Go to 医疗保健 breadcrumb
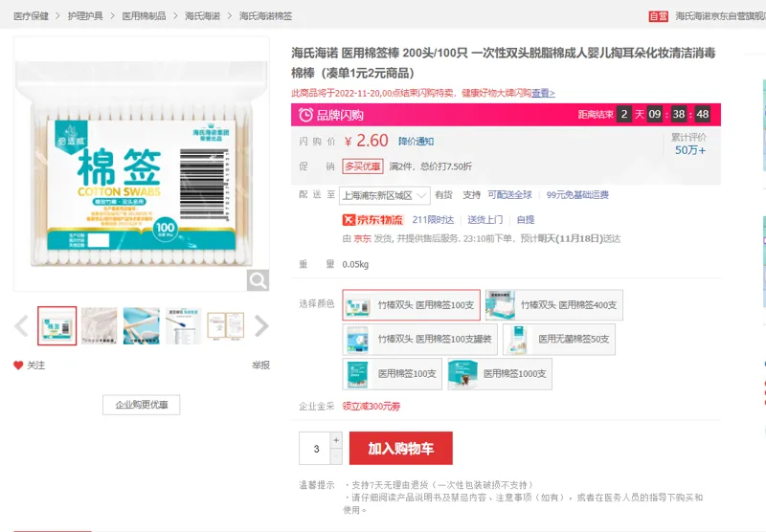The width and height of the screenshot is (766, 532). (32, 16)
